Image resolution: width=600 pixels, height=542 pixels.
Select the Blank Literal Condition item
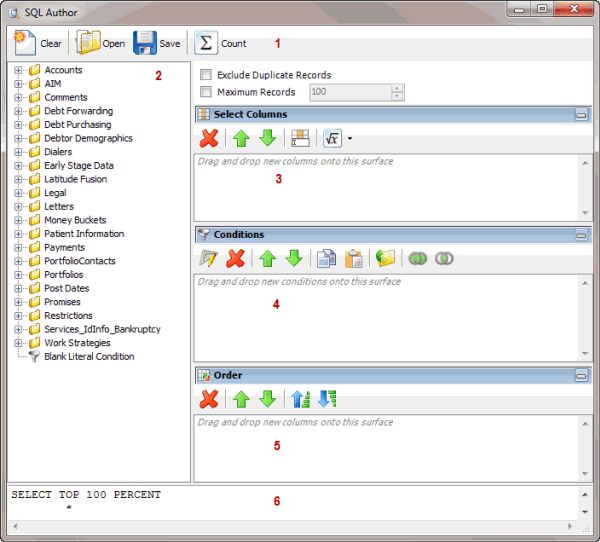coord(89,357)
